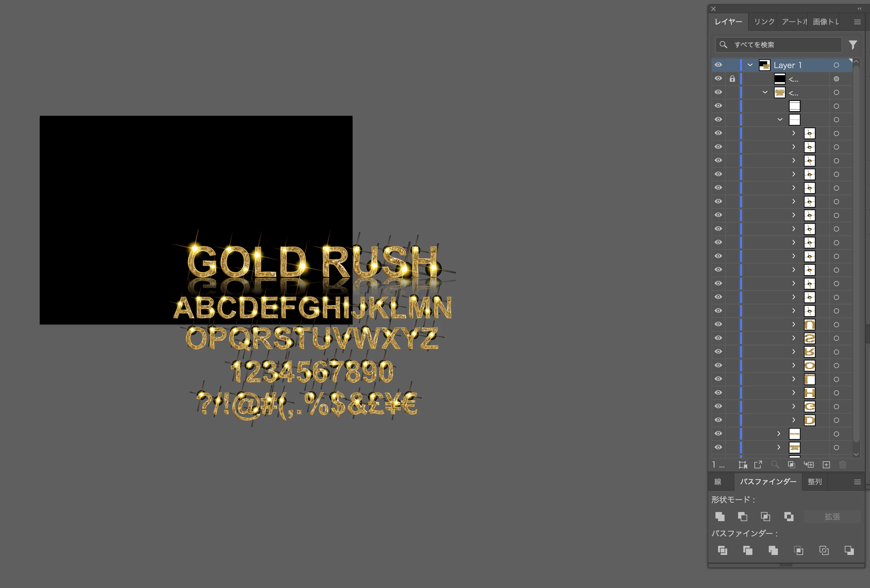Collapse Layer 1 with its chevron

coord(750,65)
